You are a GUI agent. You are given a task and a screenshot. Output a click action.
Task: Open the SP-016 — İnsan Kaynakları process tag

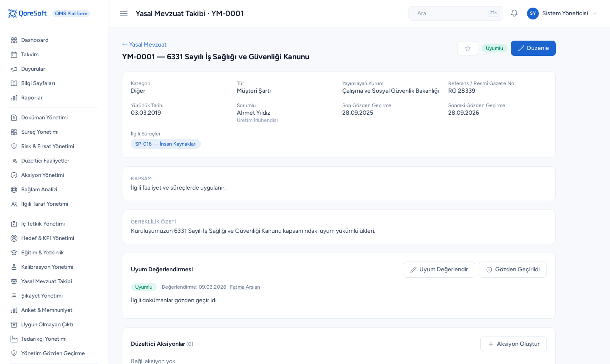(x=166, y=144)
